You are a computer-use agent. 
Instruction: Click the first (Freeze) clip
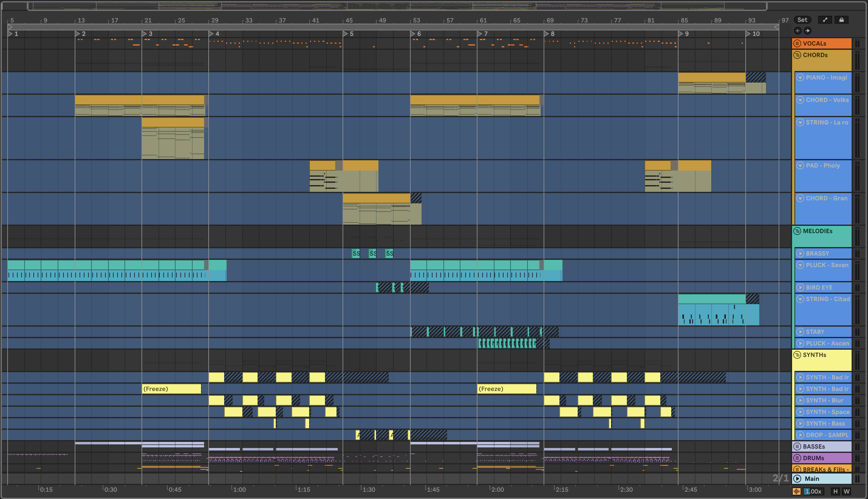pyautogui.click(x=171, y=389)
